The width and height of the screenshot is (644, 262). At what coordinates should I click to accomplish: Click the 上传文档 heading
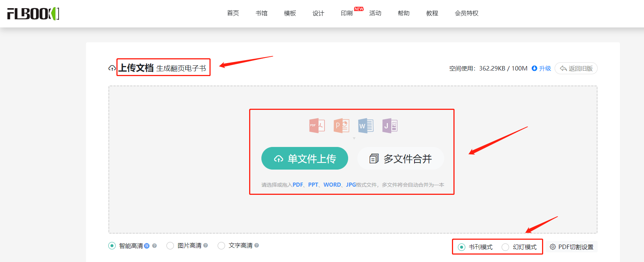(x=136, y=68)
